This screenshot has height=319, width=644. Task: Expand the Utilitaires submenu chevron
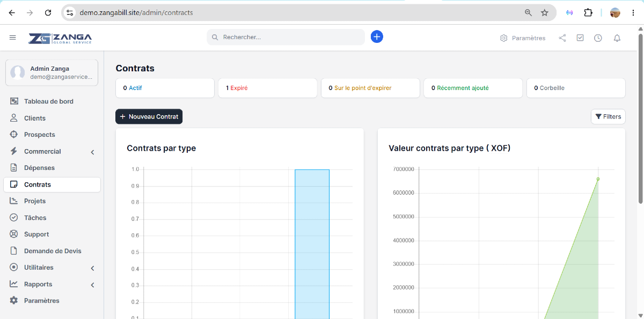pos(92,268)
